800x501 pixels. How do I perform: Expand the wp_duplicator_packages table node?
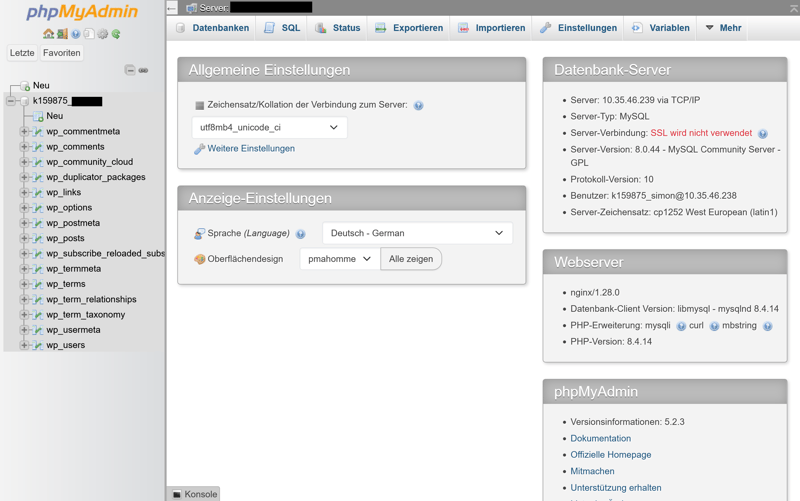point(24,178)
